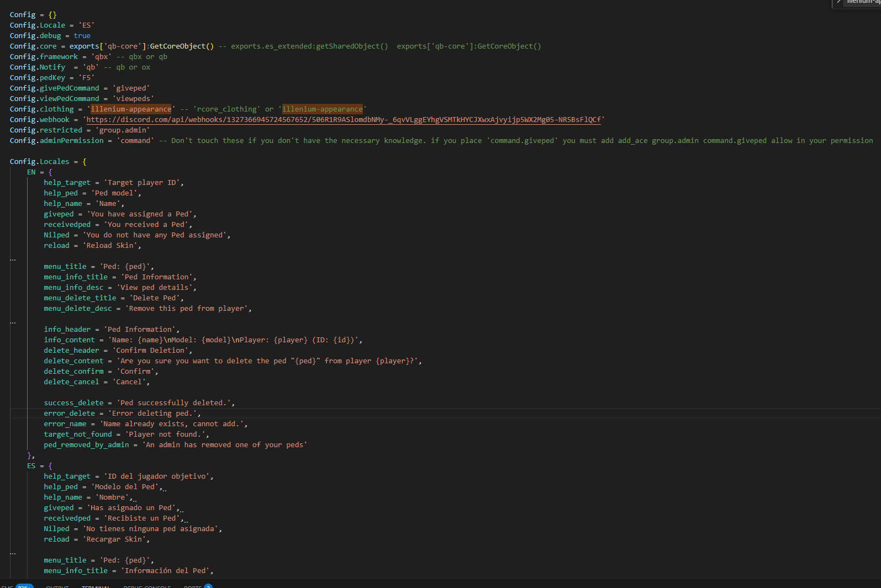Place cursor on 'Config = {}' line
Screen dimensions: 881x588
(33, 15)
